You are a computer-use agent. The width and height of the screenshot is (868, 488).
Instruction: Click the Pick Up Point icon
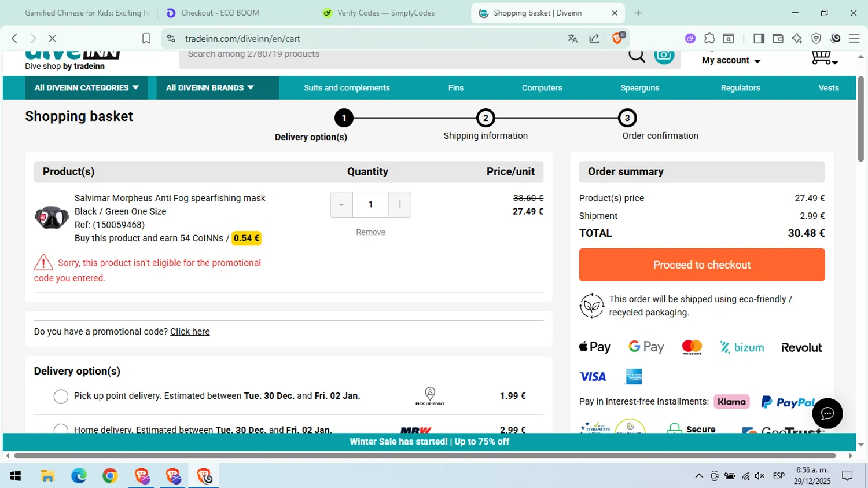pos(430,397)
